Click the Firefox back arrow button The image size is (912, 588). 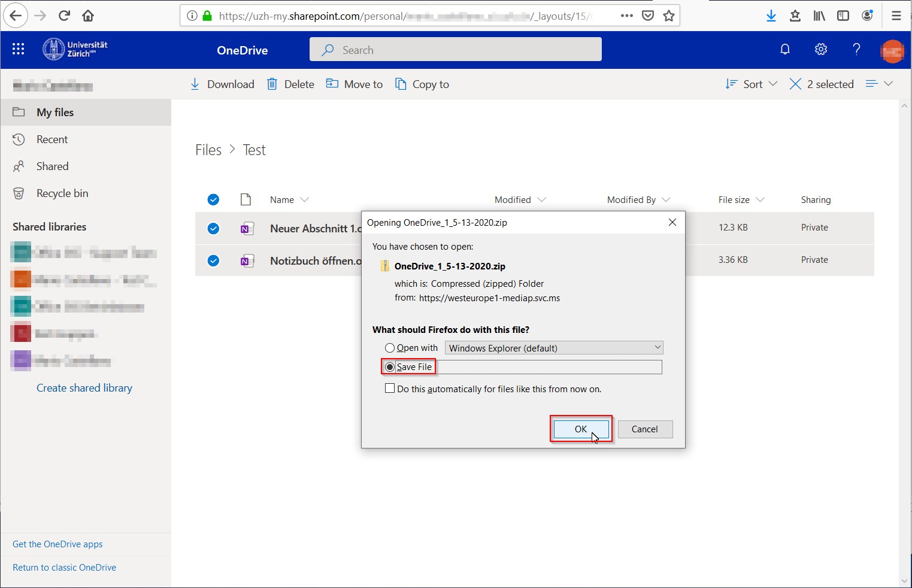click(x=16, y=16)
